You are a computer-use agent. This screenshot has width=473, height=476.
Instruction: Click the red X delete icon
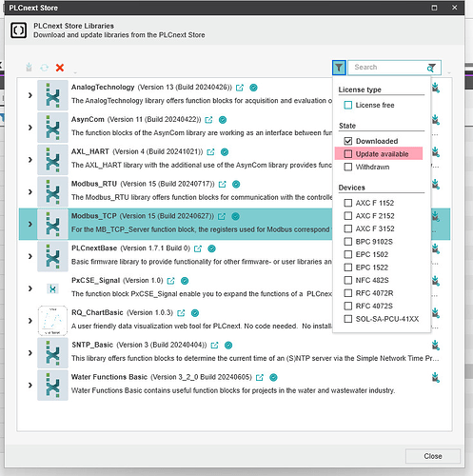[x=60, y=68]
